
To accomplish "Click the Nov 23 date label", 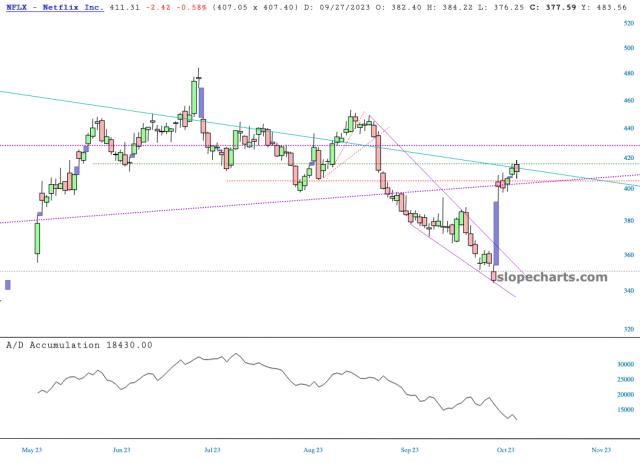I will pos(601,450).
